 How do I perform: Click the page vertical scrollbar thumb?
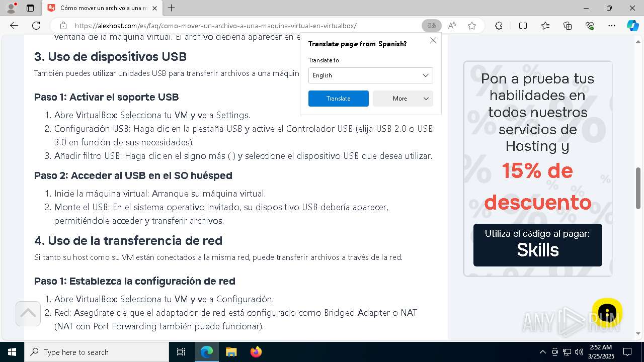click(638, 188)
